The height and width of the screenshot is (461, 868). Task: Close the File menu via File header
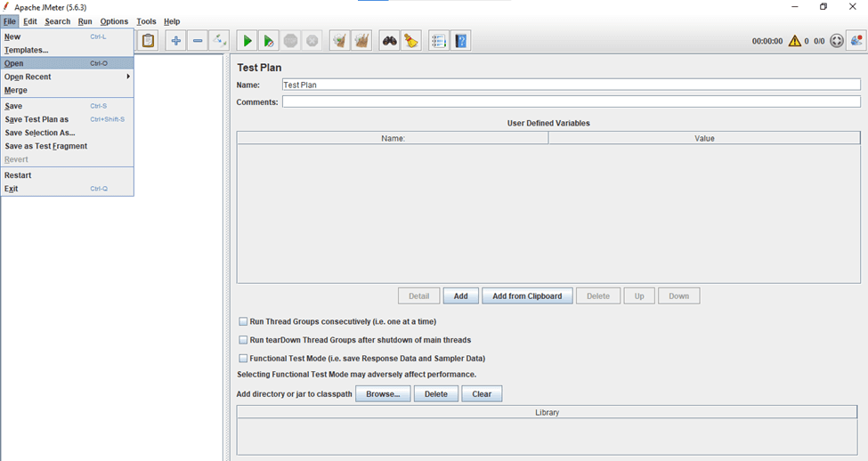[10, 21]
